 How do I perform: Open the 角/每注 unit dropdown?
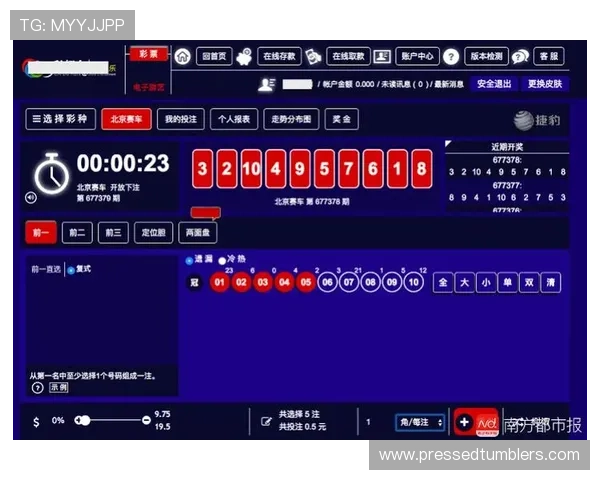tap(419, 422)
